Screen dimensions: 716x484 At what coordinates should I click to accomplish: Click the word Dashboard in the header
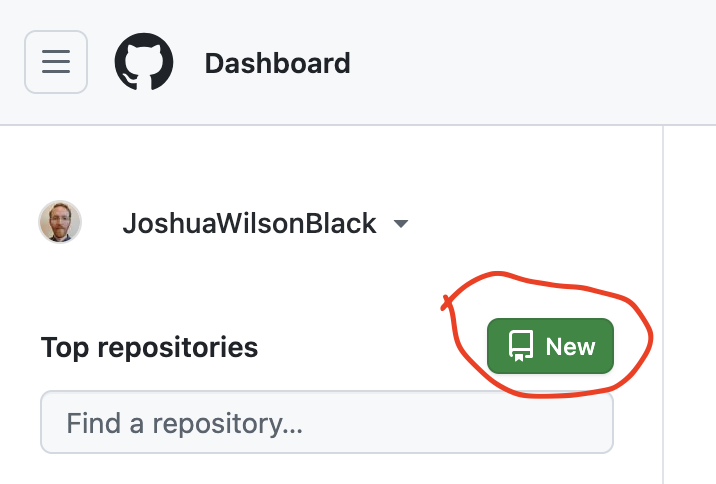click(x=277, y=64)
